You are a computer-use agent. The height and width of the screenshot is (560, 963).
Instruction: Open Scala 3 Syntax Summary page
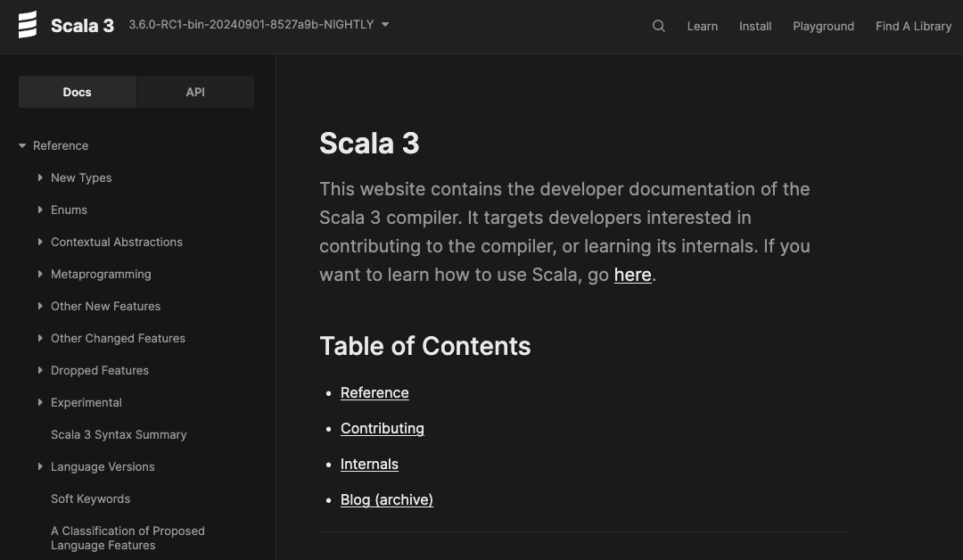pyautogui.click(x=119, y=435)
